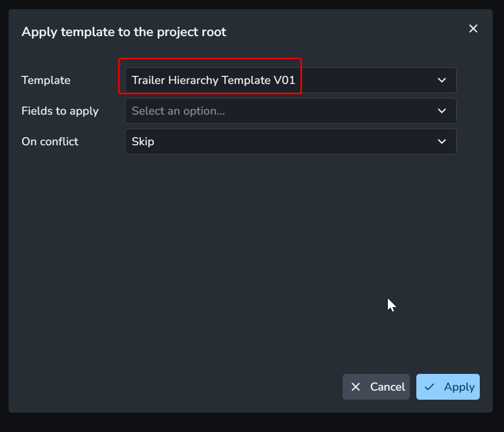
Task: Click the dialog title 'Apply template to the project root'
Action: pyautogui.click(x=124, y=32)
